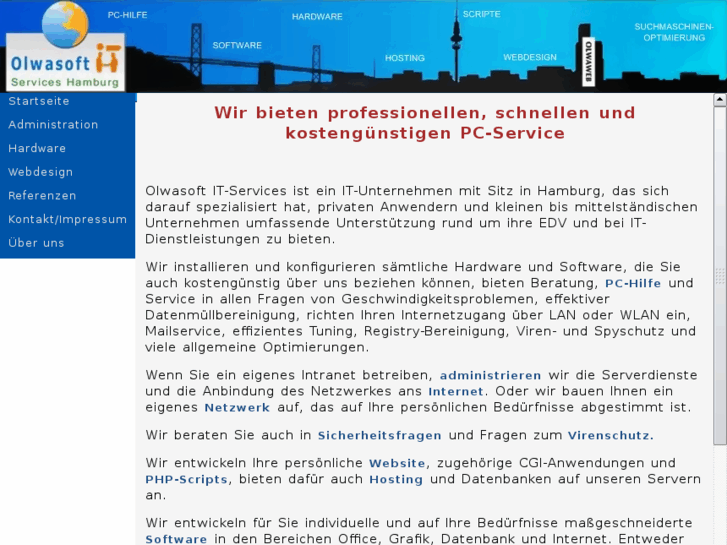This screenshot has width=727, height=545.
Task: Click SOFTWARE in the header banner
Action: coord(237,45)
